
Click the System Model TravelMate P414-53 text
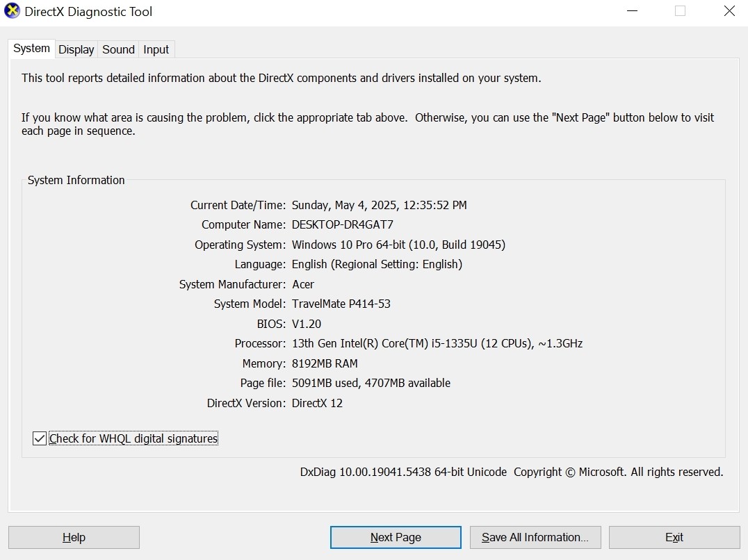(x=341, y=304)
